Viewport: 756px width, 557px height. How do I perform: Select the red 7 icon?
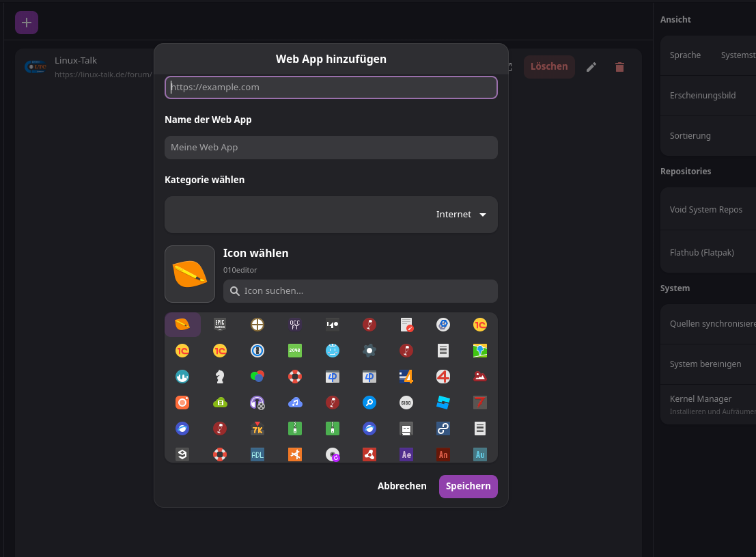pos(479,403)
